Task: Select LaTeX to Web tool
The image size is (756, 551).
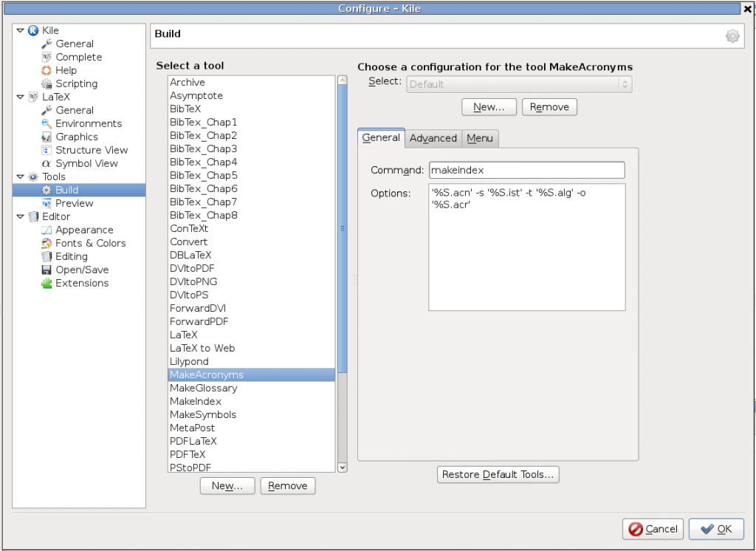Action: tap(251, 349)
